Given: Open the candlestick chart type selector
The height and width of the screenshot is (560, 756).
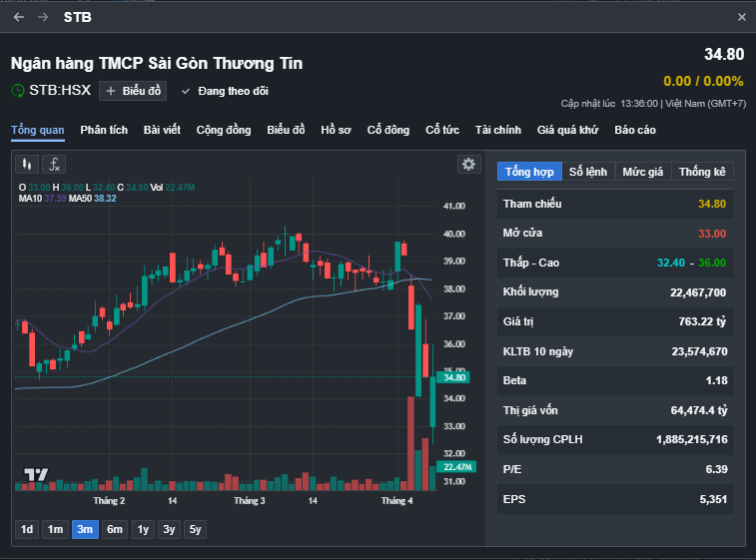Looking at the screenshot, I should pos(28,164).
